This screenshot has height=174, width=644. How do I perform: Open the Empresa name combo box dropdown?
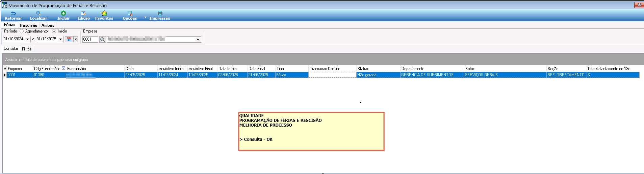pyautogui.click(x=198, y=40)
